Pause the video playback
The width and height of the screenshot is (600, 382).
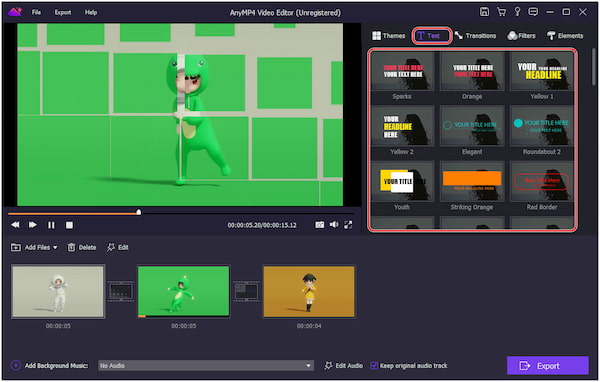pyautogui.click(x=51, y=225)
